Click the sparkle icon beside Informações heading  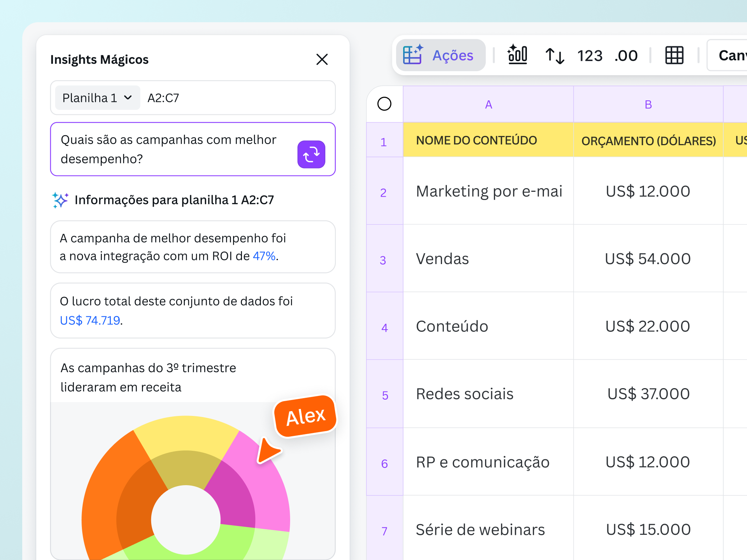pos(60,200)
